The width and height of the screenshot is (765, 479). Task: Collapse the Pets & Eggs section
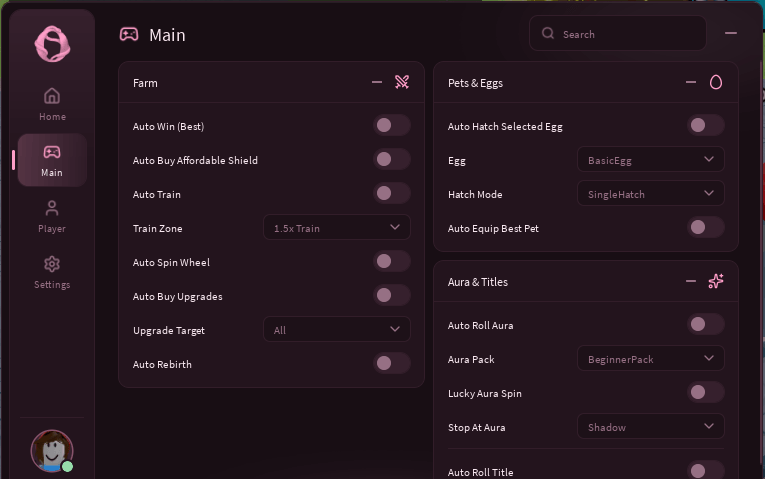pyautogui.click(x=691, y=82)
